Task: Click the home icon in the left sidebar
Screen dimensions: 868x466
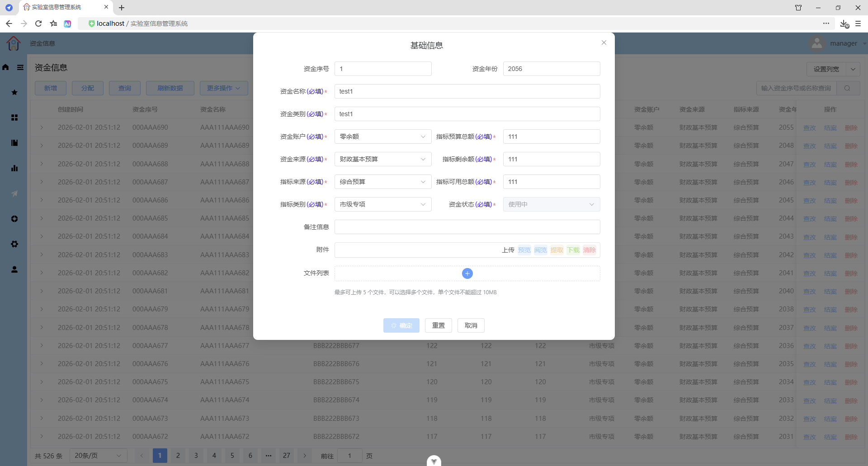Action: (5, 67)
